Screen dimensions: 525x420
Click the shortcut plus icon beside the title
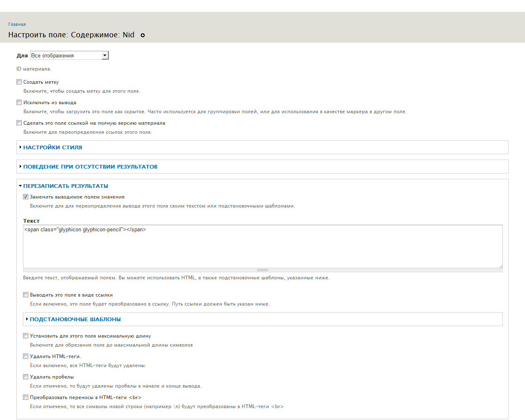[143, 35]
